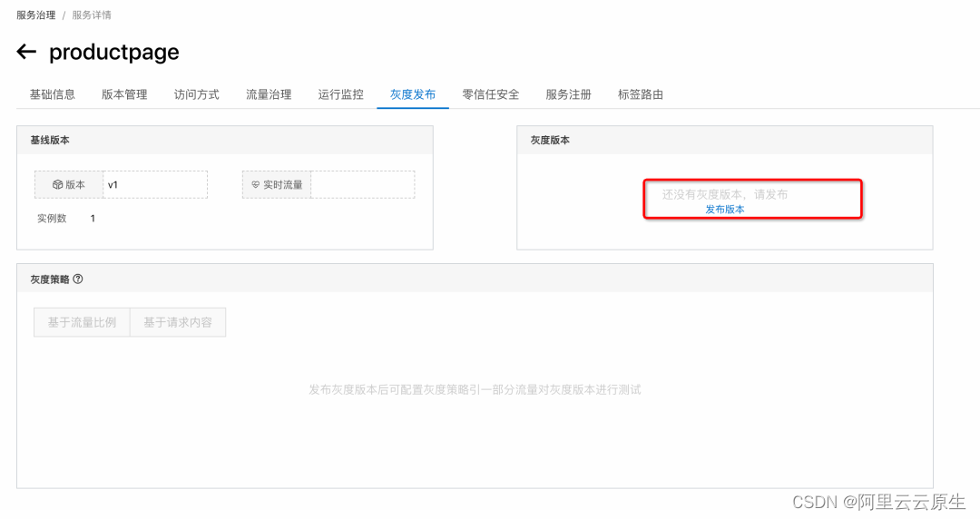This screenshot has height=519, width=980.
Task: Click the cube icon beside 版本
Action: pos(57,184)
